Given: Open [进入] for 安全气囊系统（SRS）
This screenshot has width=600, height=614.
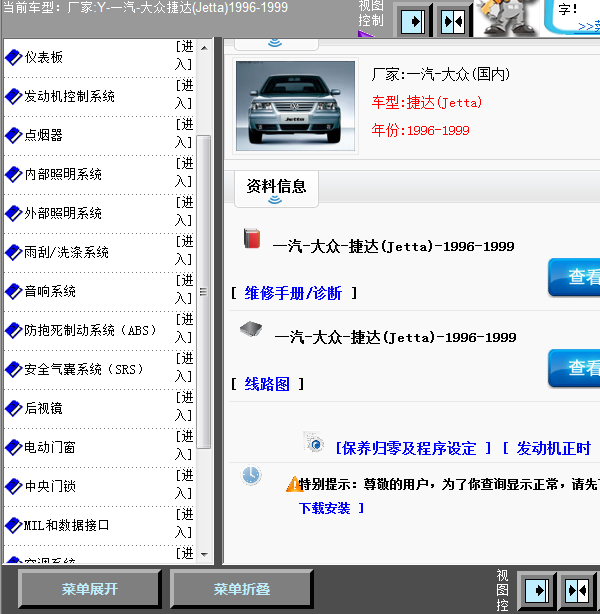Looking at the screenshot, I should click(184, 367).
